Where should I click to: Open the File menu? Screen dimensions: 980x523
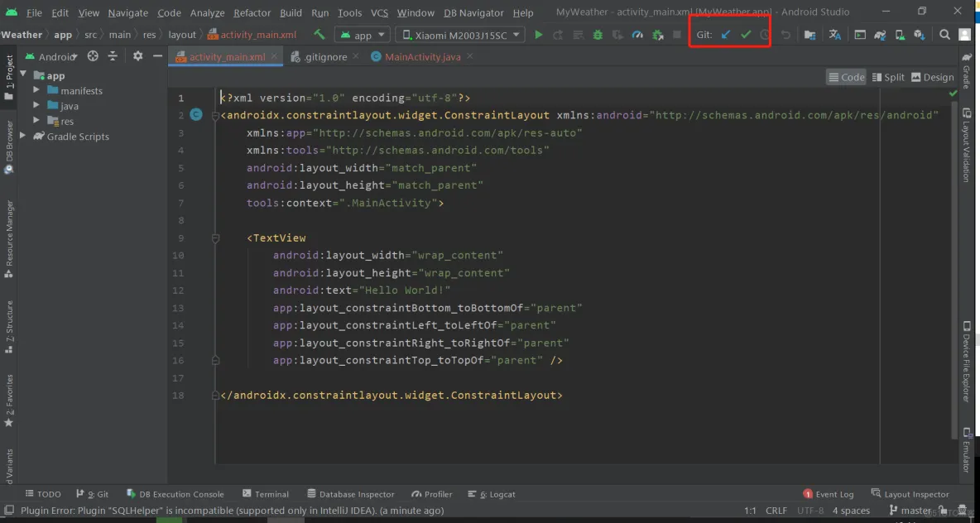click(x=35, y=12)
